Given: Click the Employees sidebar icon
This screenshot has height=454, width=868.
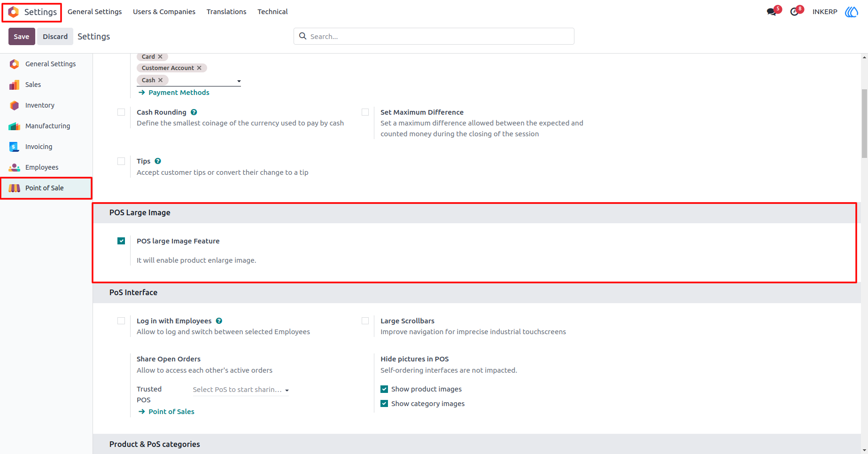Looking at the screenshot, I should click(15, 167).
